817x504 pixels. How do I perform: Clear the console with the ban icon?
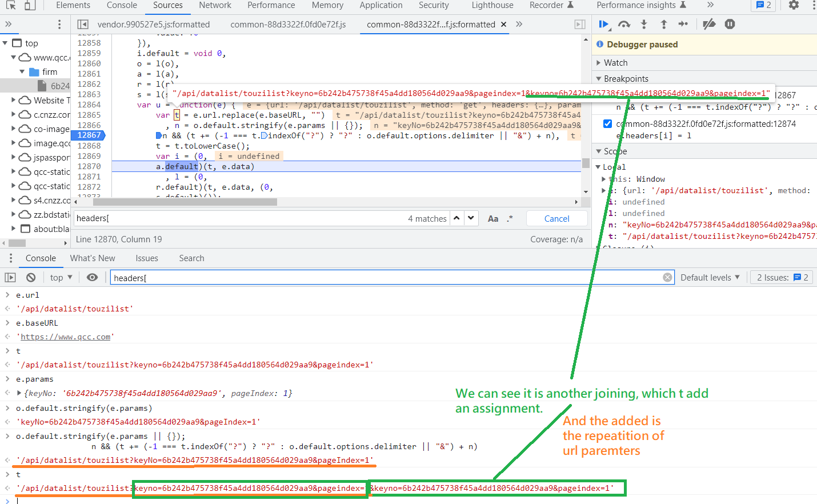click(x=30, y=277)
